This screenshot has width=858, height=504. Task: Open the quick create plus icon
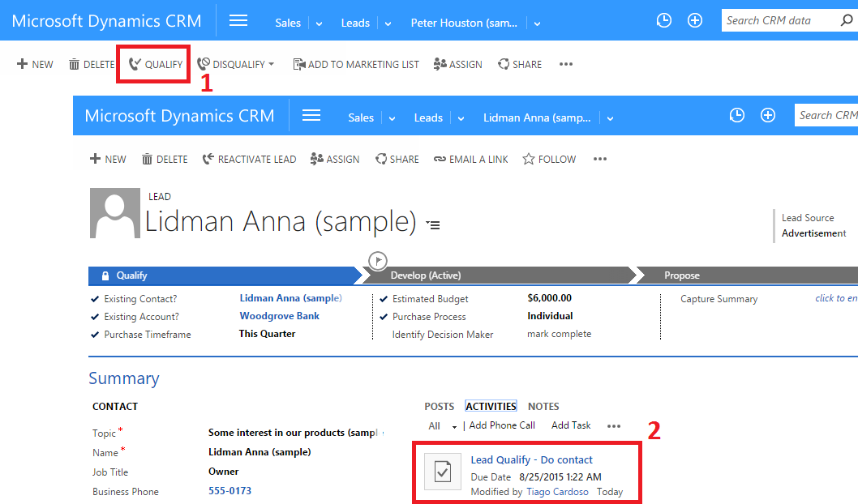click(694, 20)
